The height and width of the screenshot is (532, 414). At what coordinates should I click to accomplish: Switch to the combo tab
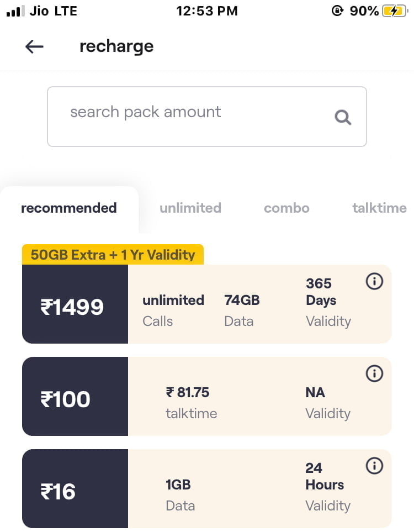pos(286,208)
